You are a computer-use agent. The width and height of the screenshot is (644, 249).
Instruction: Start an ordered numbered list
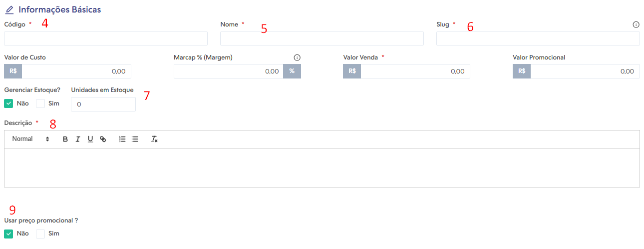coord(122,139)
